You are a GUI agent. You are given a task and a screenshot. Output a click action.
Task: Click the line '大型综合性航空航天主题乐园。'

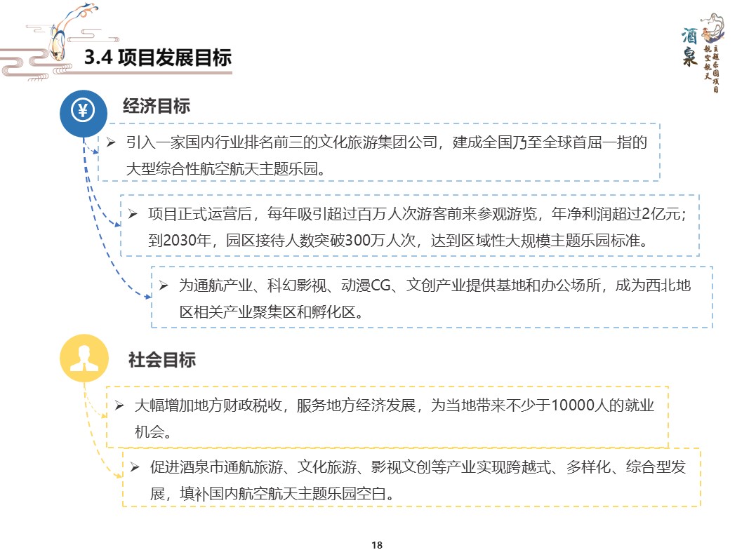click(227, 168)
